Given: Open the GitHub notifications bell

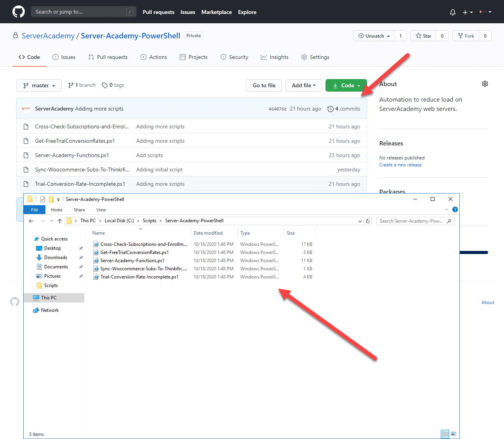Looking at the screenshot, I should pyautogui.click(x=452, y=12).
